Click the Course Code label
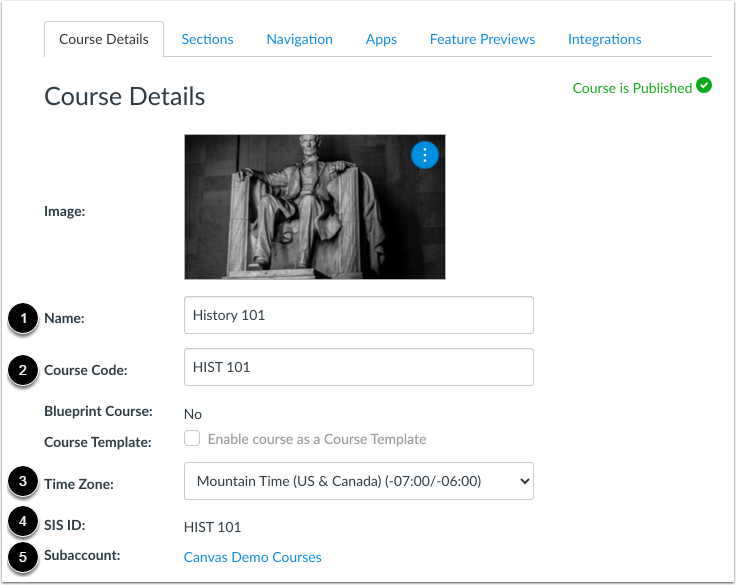 coord(86,370)
